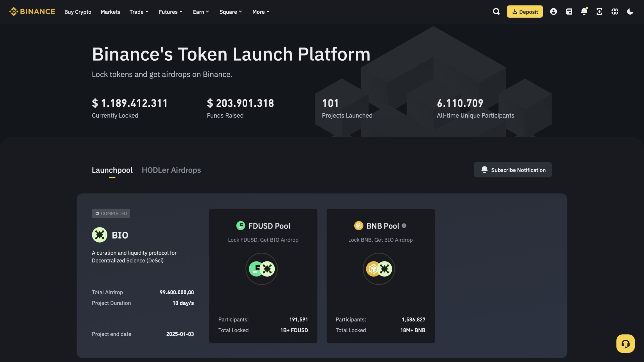
Task: Click FDUSD pool participants '191,591'
Action: click(298, 320)
